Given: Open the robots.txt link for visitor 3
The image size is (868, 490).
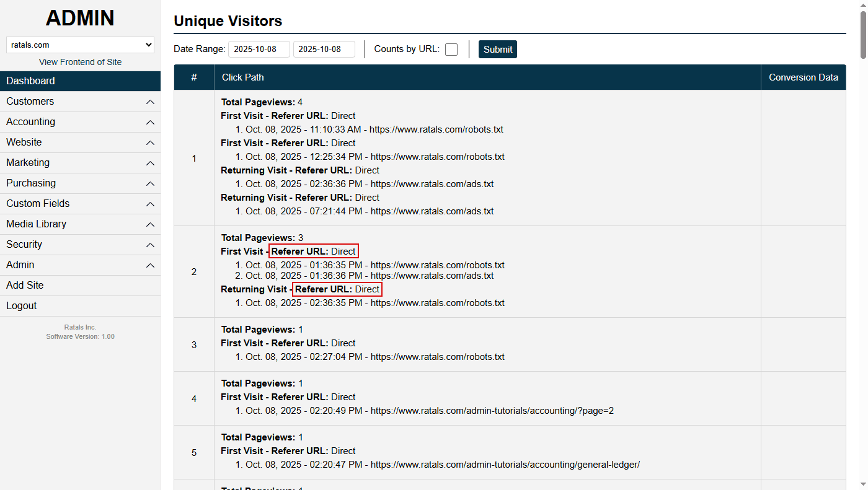Looking at the screenshot, I should (436, 356).
